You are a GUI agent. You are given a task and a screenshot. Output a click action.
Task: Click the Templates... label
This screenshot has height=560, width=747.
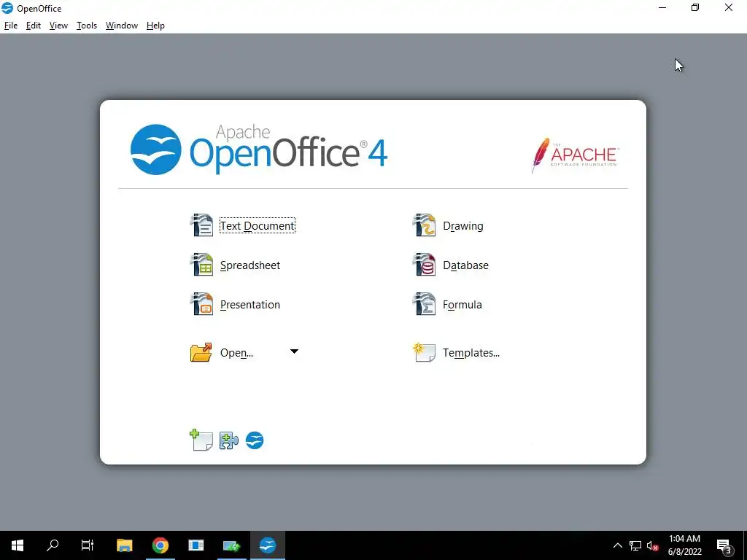tap(471, 353)
